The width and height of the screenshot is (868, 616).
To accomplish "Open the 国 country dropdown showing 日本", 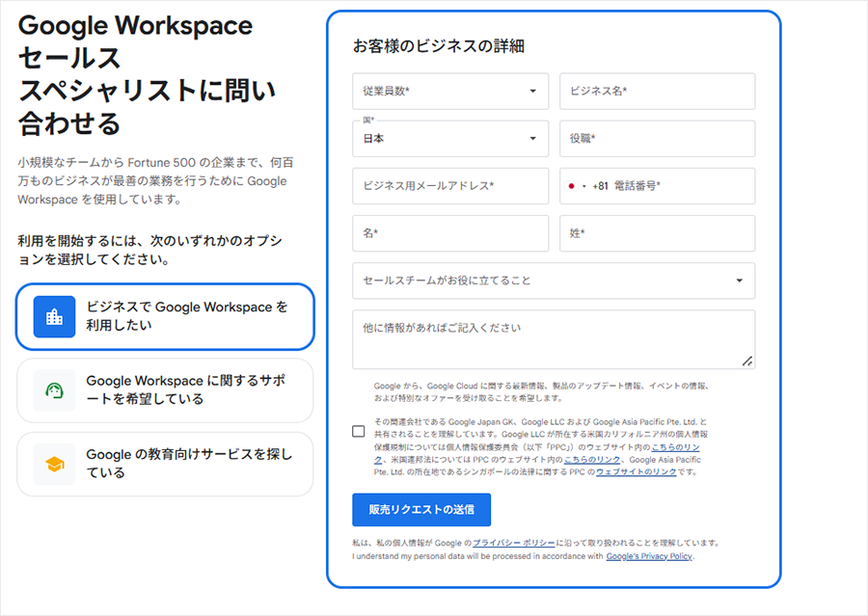I will pyautogui.click(x=449, y=139).
